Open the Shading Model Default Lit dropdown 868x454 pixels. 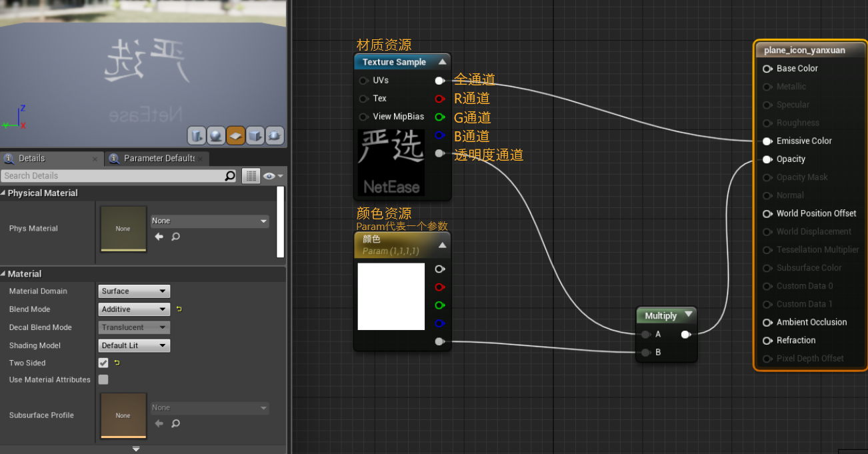133,345
